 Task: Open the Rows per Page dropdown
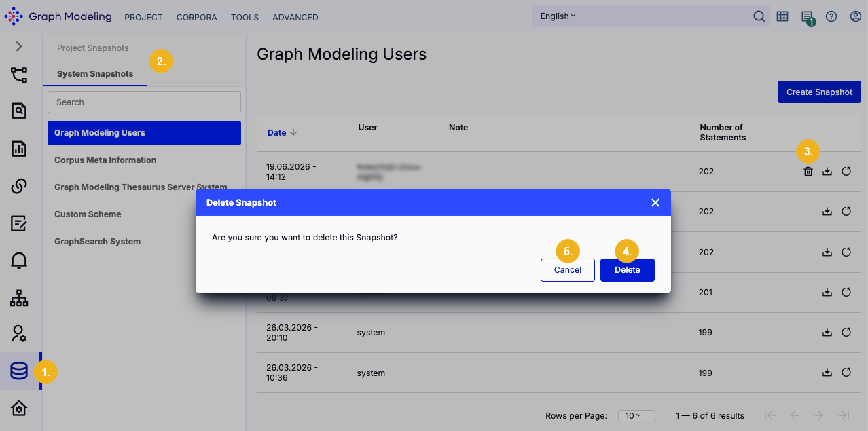coord(636,415)
